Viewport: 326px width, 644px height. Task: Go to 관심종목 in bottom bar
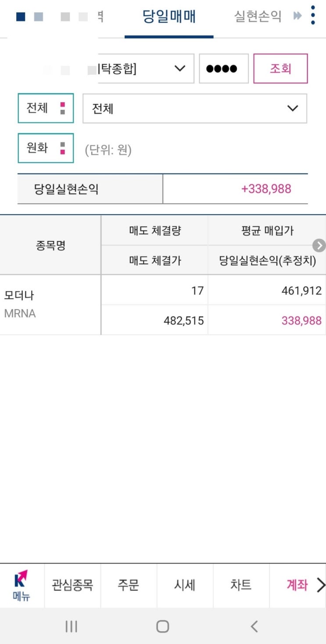tap(72, 585)
